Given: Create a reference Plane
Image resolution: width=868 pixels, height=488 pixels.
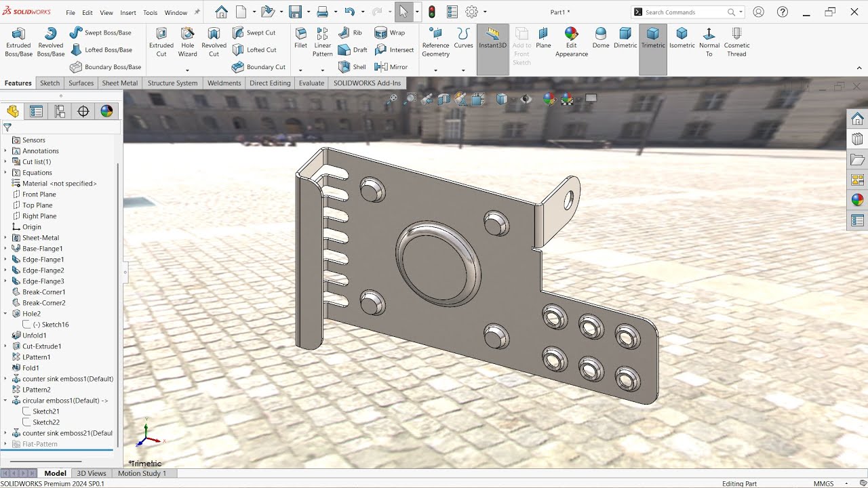Looking at the screenshot, I should (x=543, y=38).
